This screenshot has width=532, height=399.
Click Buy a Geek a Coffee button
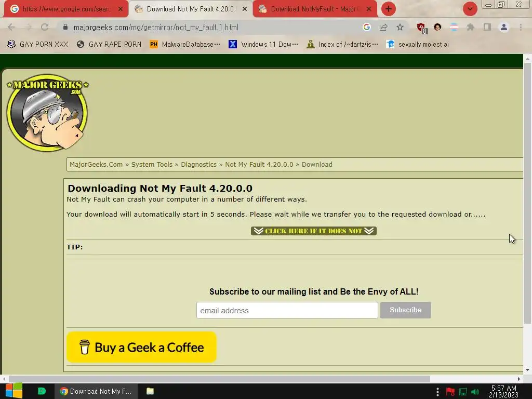point(141,347)
